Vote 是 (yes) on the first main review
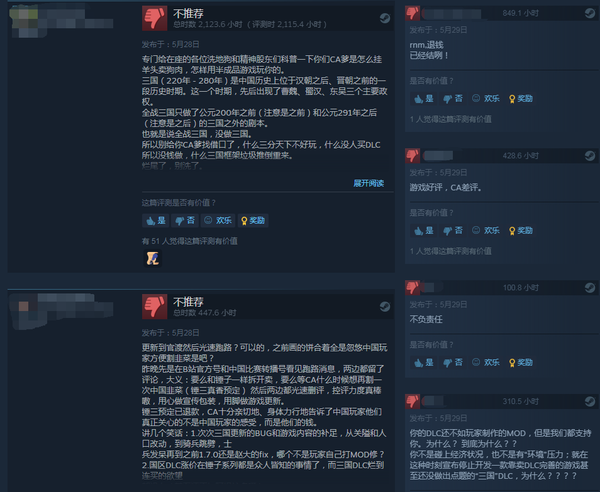The width and height of the screenshot is (600, 492). (156, 220)
